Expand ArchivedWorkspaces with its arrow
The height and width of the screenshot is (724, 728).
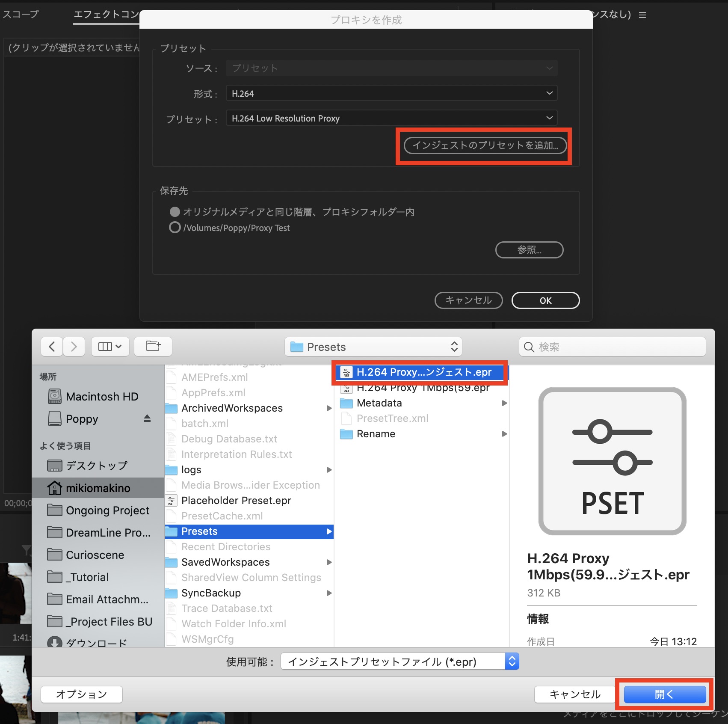(329, 408)
